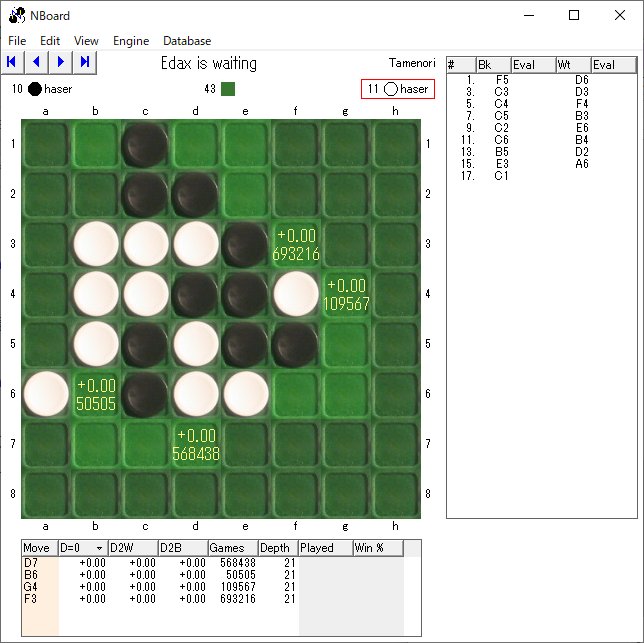Screen dimensions: 644x643
Task: Play white at square G4 showing 109567
Action: 346,294
